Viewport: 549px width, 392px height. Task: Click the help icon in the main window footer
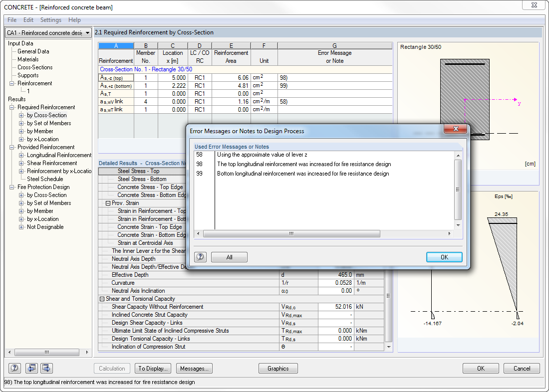click(x=14, y=368)
